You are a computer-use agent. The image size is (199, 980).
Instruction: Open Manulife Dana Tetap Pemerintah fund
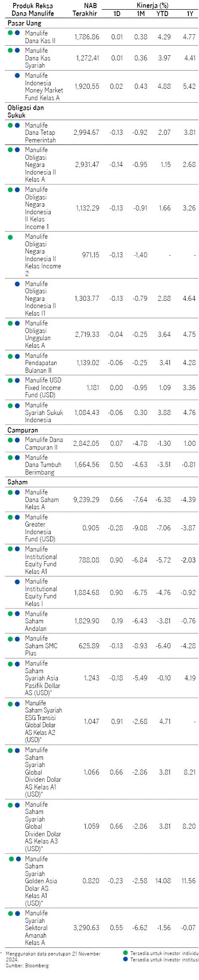click(40, 133)
